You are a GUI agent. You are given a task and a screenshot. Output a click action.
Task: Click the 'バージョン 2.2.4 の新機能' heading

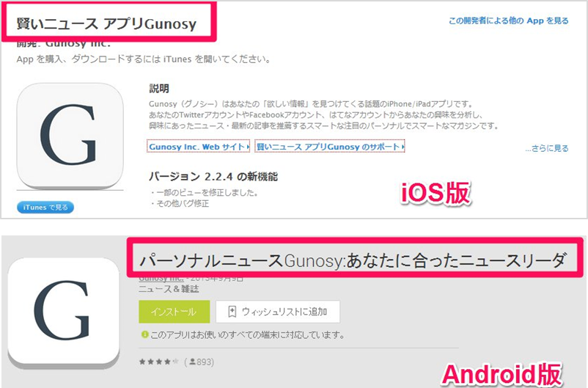[213, 176]
